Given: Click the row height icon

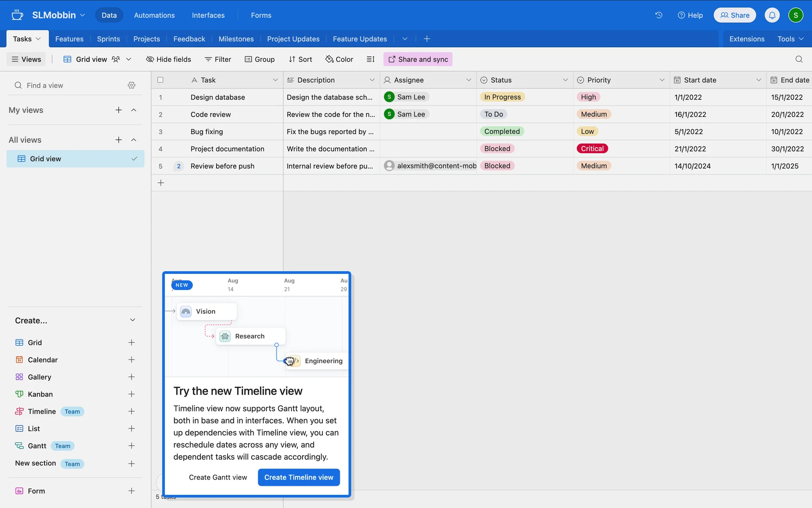Looking at the screenshot, I should (x=370, y=59).
